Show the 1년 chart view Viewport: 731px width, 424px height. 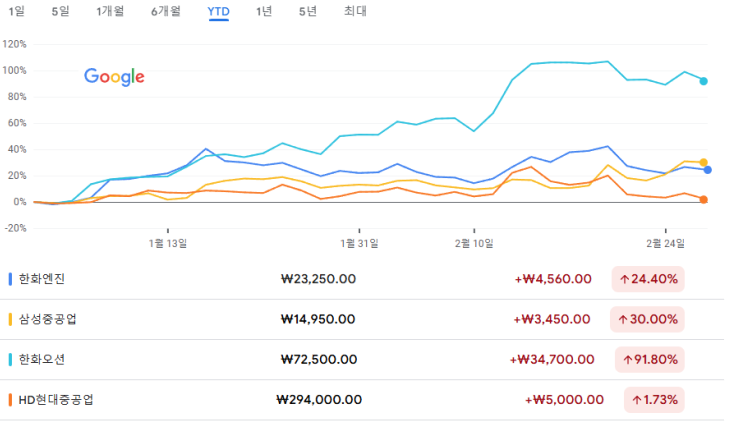[263, 12]
